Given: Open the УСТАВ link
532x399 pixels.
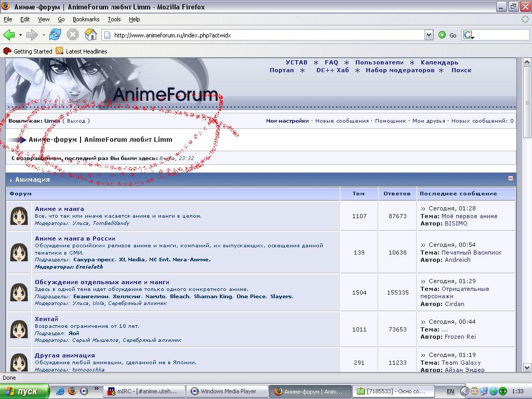Looking at the screenshot, I should pyautogui.click(x=297, y=62).
